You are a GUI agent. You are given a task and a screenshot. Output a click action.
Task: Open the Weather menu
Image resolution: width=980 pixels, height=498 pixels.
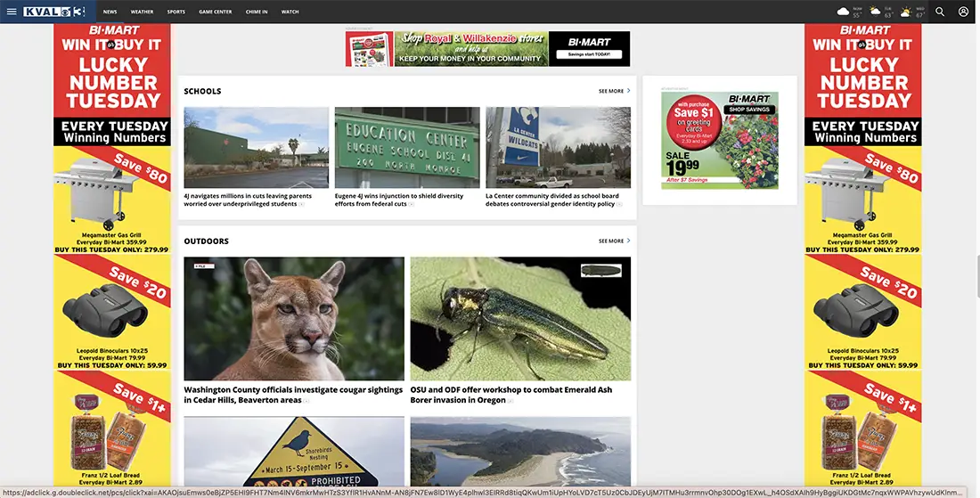pyautogui.click(x=142, y=12)
